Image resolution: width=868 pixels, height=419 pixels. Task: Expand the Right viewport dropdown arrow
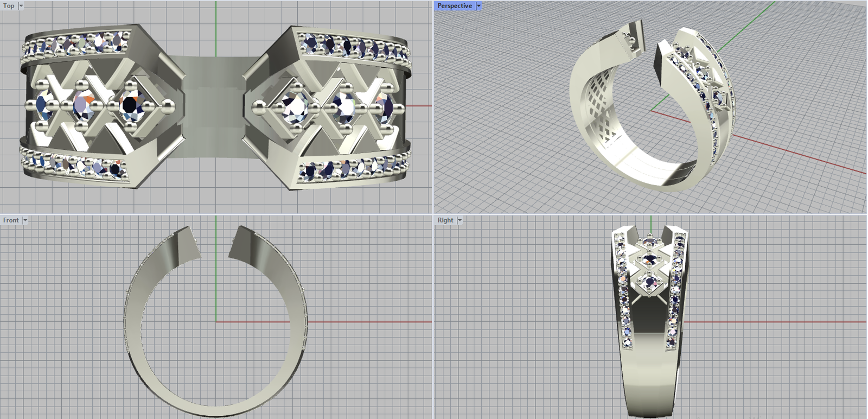point(459,220)
